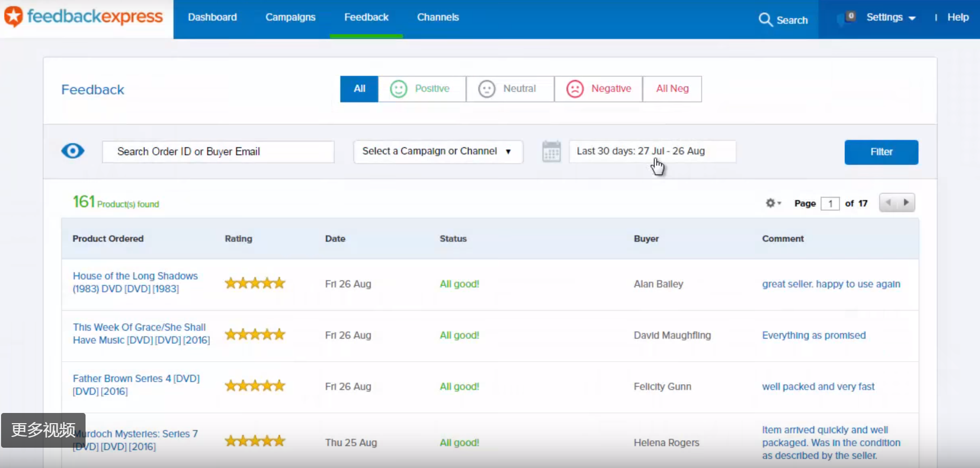The image size is (980, 468).
Task: Filter by Positive feedback
Action: coord(422,89)
